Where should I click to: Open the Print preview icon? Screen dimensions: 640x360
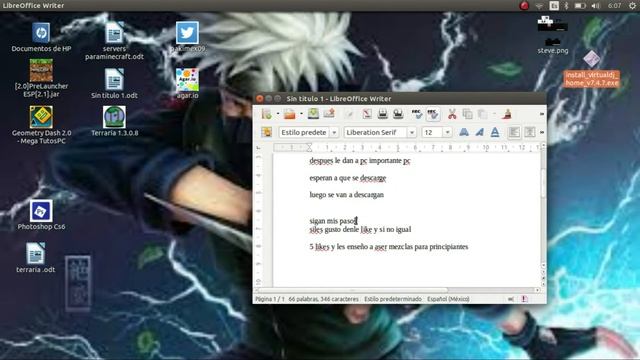coord(398,114)
